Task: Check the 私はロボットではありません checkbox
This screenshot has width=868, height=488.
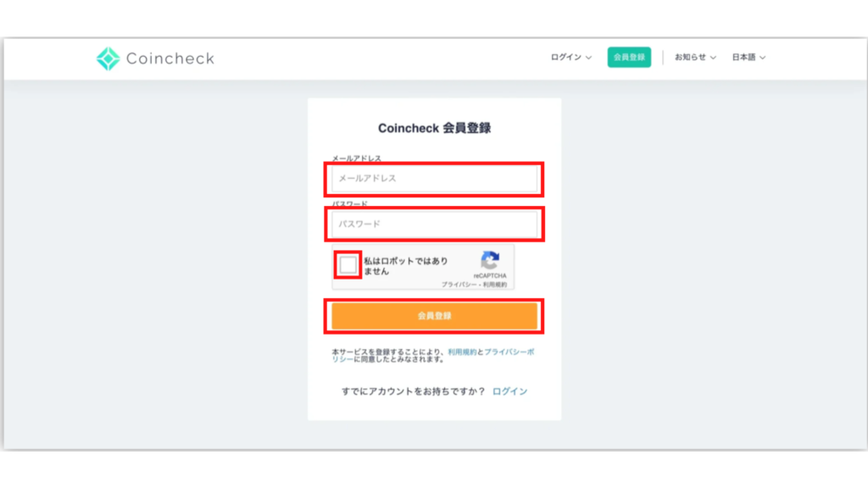Action: tap(348, 265)
